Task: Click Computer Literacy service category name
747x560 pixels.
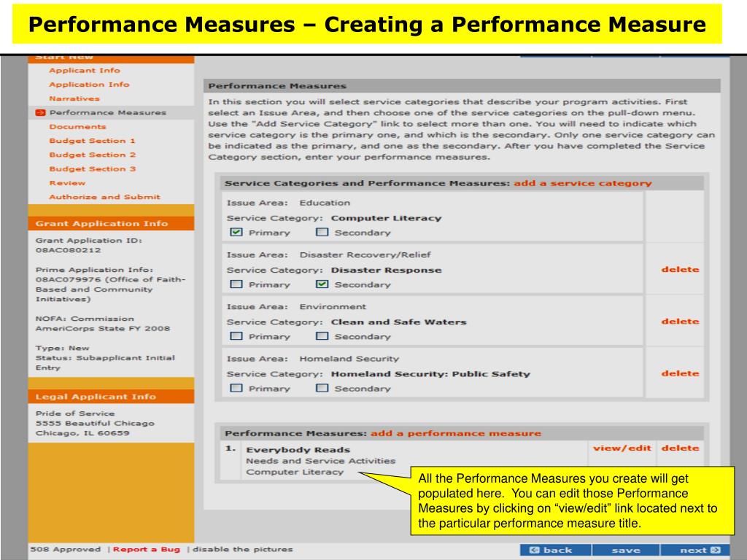Action: point(387,218)
